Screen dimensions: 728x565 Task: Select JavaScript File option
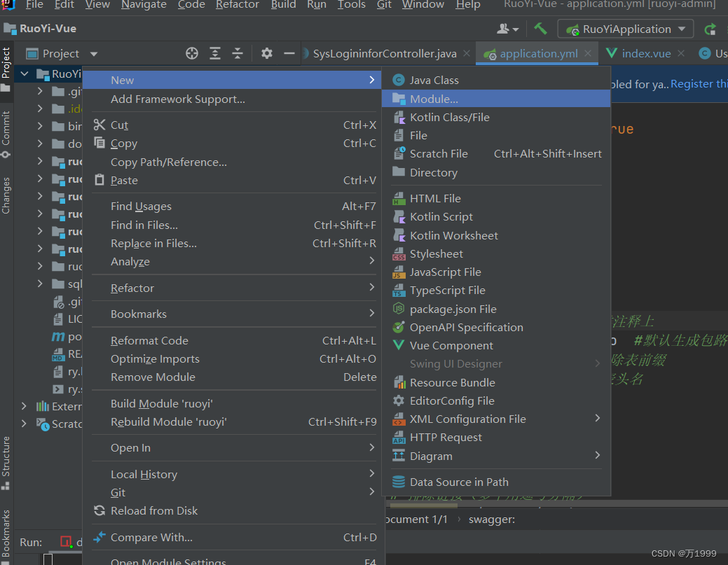click(x=496, y=272)
